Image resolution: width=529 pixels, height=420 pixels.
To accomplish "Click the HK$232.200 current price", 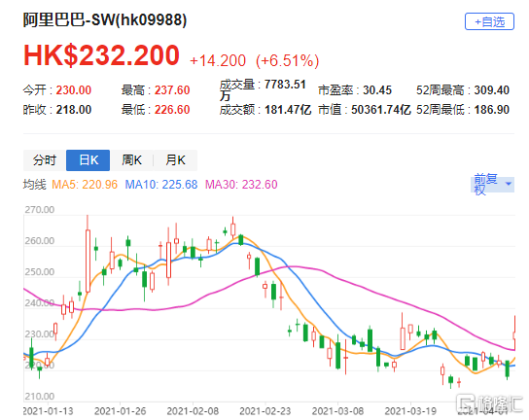I will tap(101, 55).
